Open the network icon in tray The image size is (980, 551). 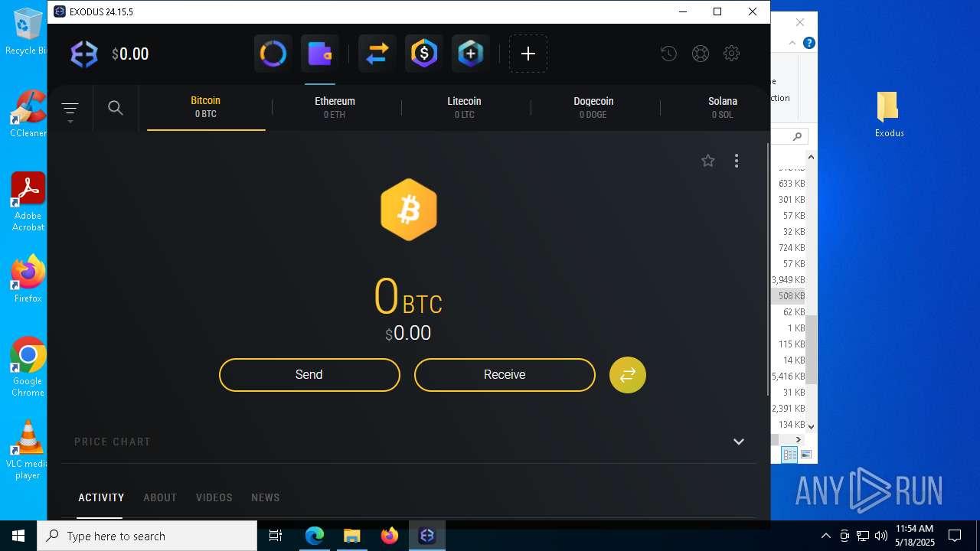pos(863,536)
